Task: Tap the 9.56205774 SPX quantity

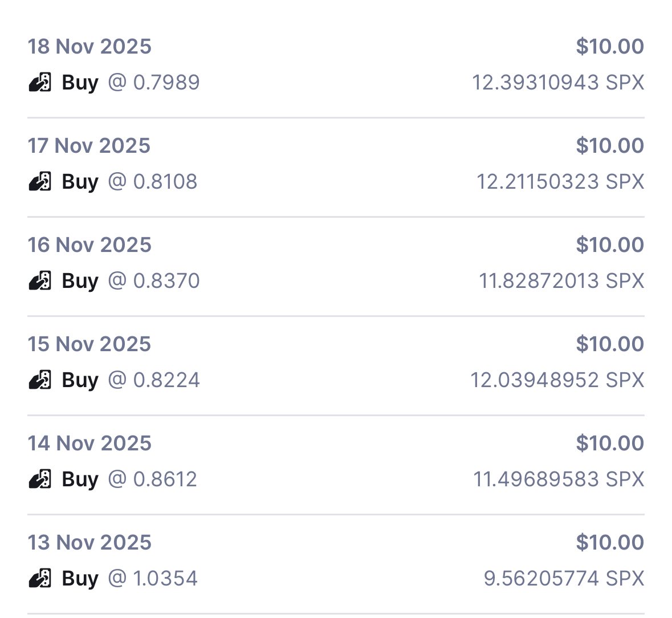Action: [564, 579]
